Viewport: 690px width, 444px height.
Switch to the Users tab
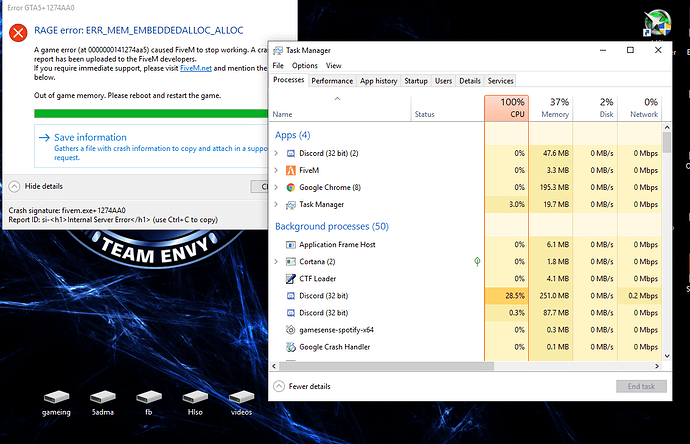[x=443, y=81]
